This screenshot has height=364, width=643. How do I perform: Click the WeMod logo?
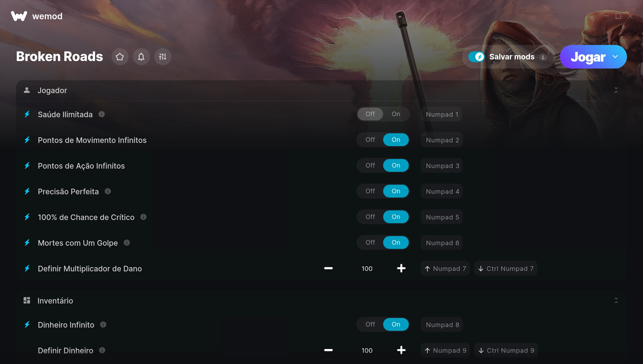coord(36,16)
